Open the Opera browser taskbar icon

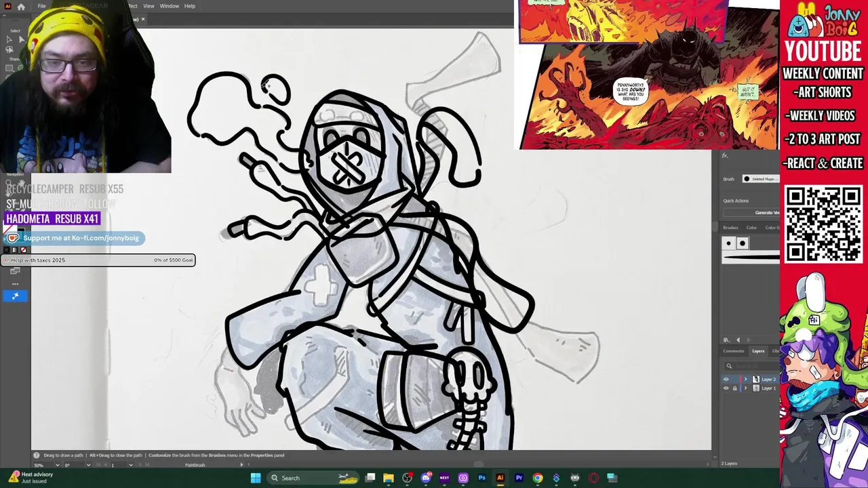(x=593, y=478)
